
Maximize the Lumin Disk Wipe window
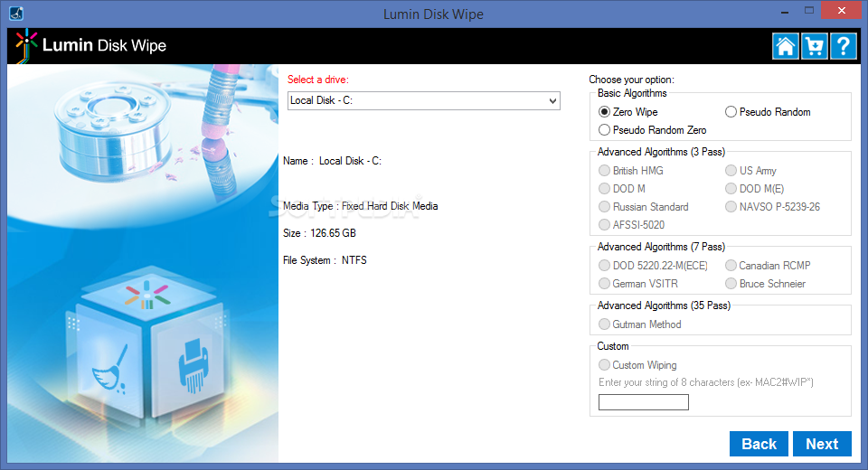pyautogui.click(x=809, y=11)
